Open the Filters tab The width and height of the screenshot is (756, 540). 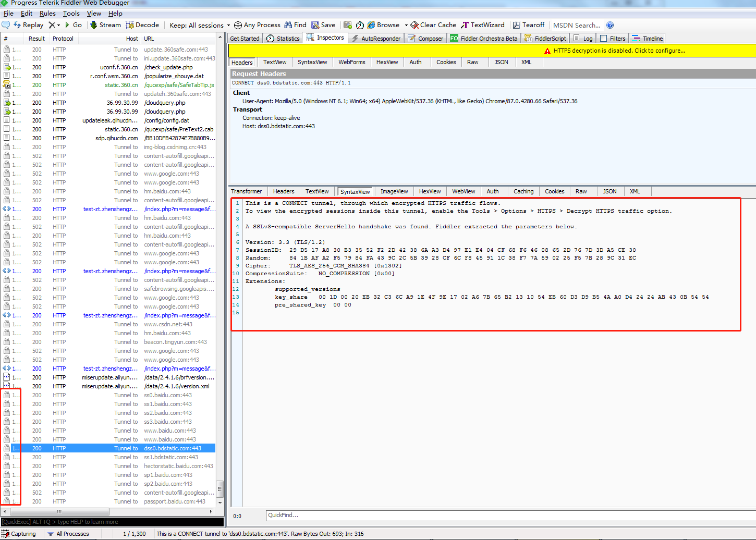(613, 39)
